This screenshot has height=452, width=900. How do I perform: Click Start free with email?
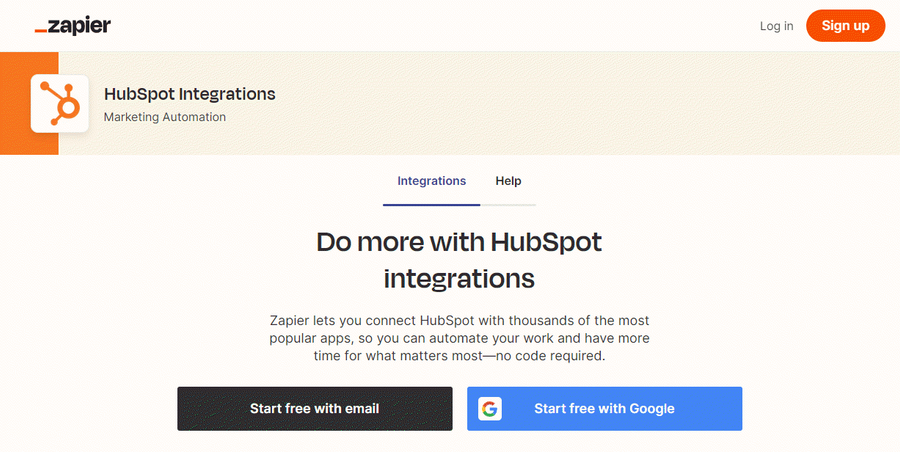pos(315,409)
